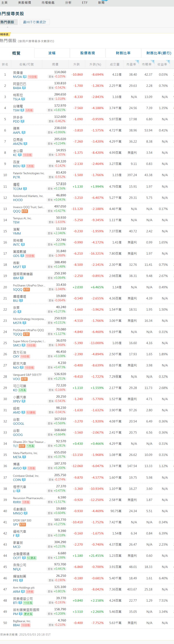Select the 概覽 table view tab
174x644 pixels.
click(16, 53)
